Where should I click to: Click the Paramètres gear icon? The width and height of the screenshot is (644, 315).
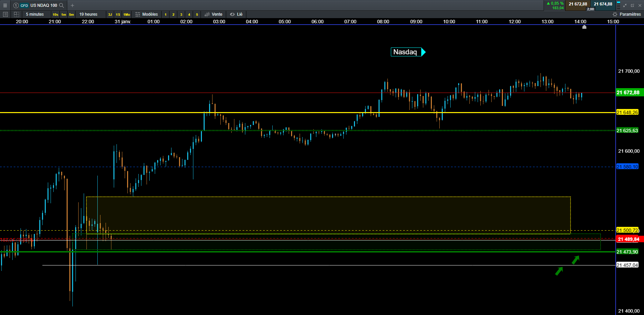point(615,14)
